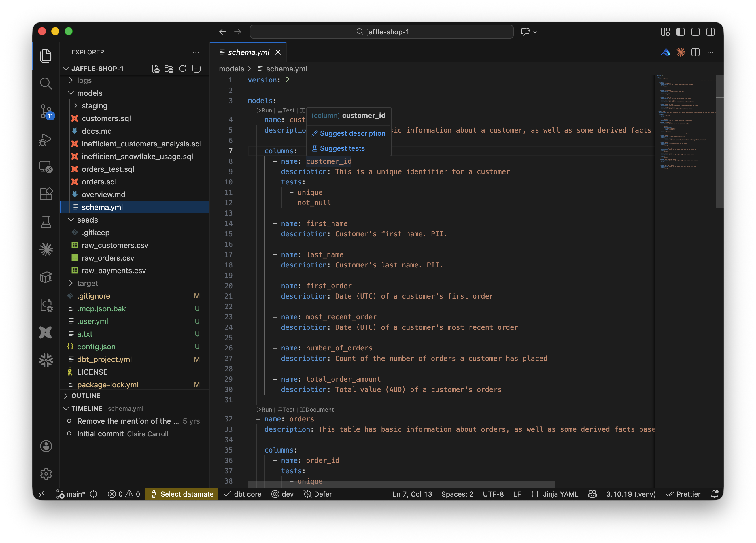Open the Claude starburst sidebar icon
756x543 pixels.
click(46, 250)
